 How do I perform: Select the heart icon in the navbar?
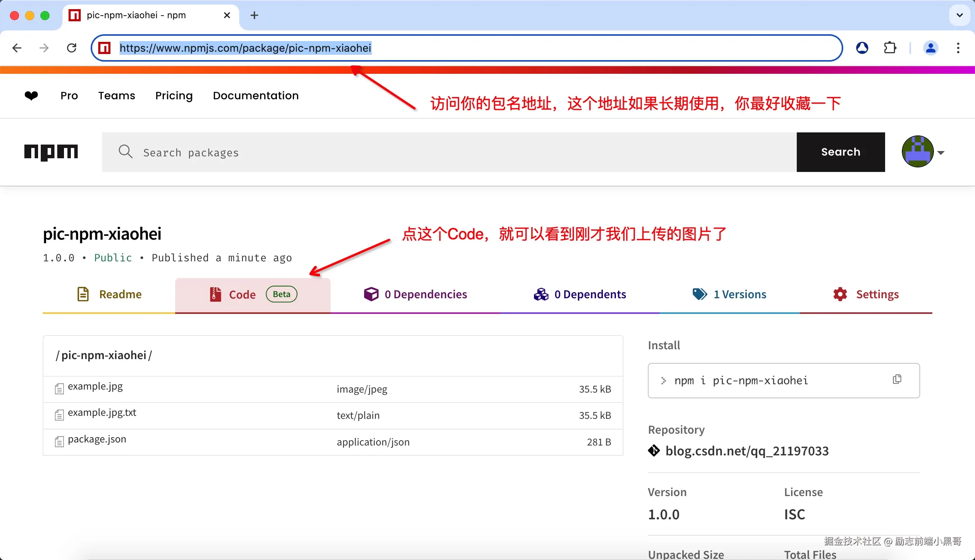[31, 96]
